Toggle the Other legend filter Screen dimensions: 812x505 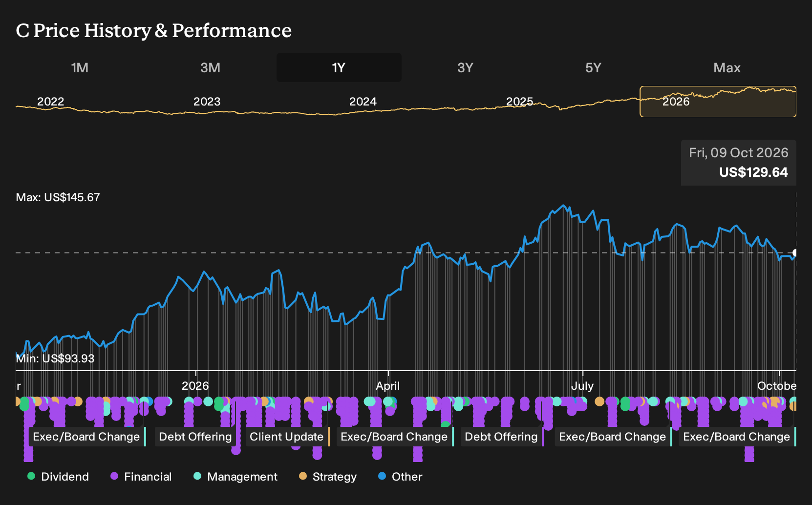(400, 477)
